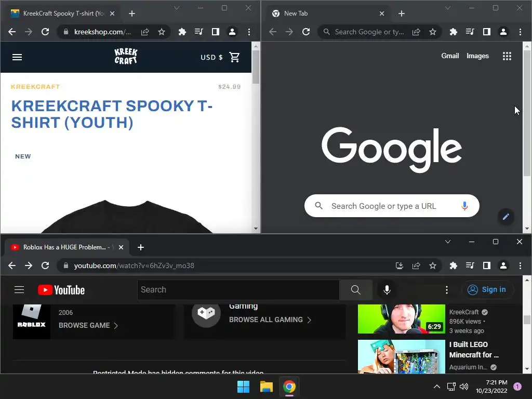
Task: Reload the kreekshop page
Action: pyautogui.click(x=45, y=32)
